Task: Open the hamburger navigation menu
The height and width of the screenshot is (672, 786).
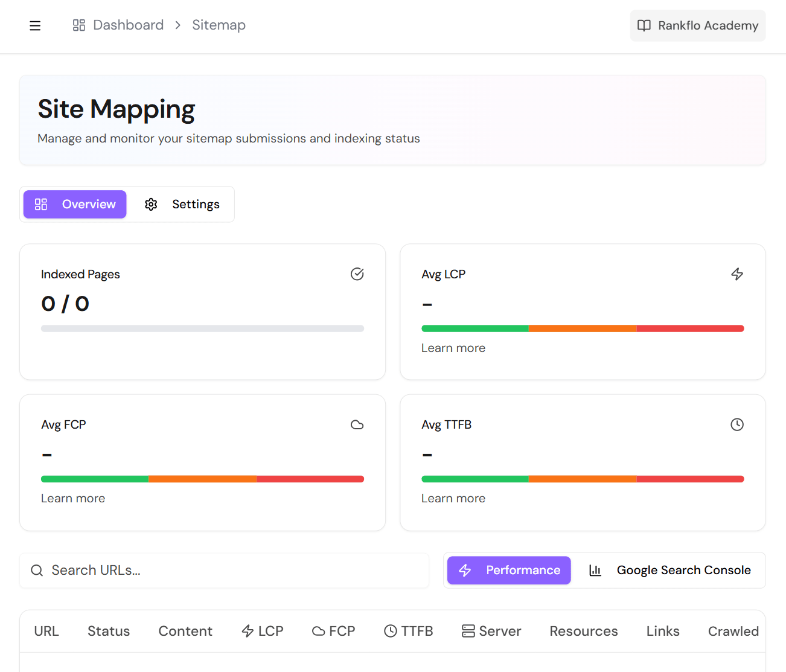Action: point(35,25)
